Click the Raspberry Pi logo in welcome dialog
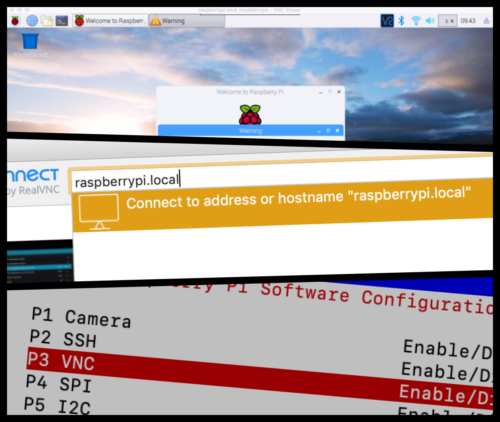The image size is (500, 422). pos(250,115)
